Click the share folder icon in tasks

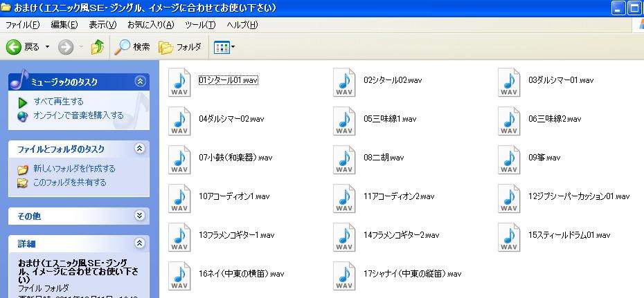pyautogui.click(x=23, y=183)
